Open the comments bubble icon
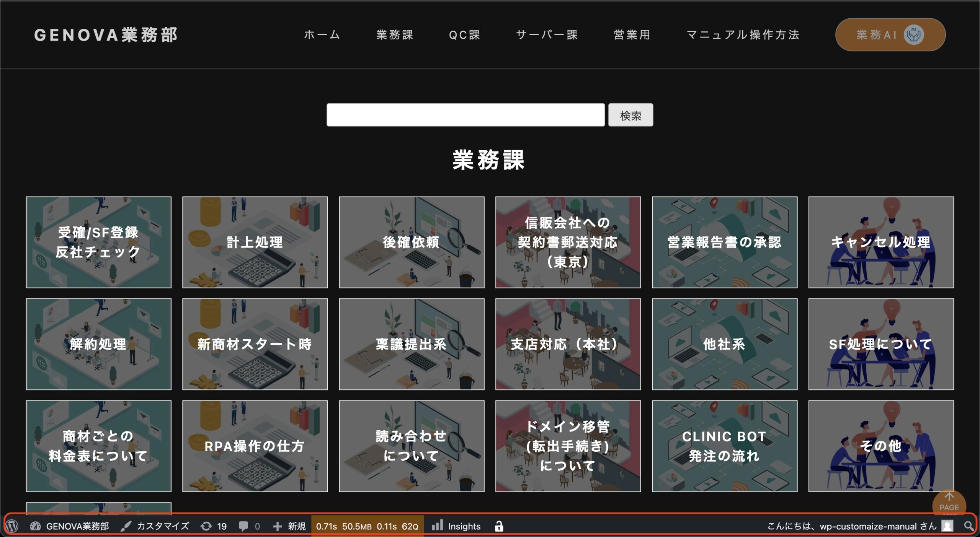980x537 pixels. (x=243, y=526)
